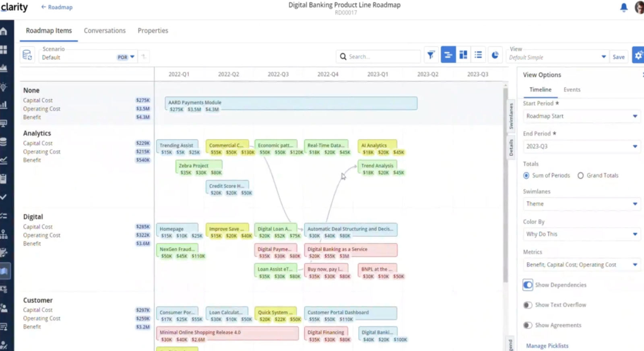Click the timeline vertical scrollbar
Viewport: 644px width, 351px height.
(505, 185)
